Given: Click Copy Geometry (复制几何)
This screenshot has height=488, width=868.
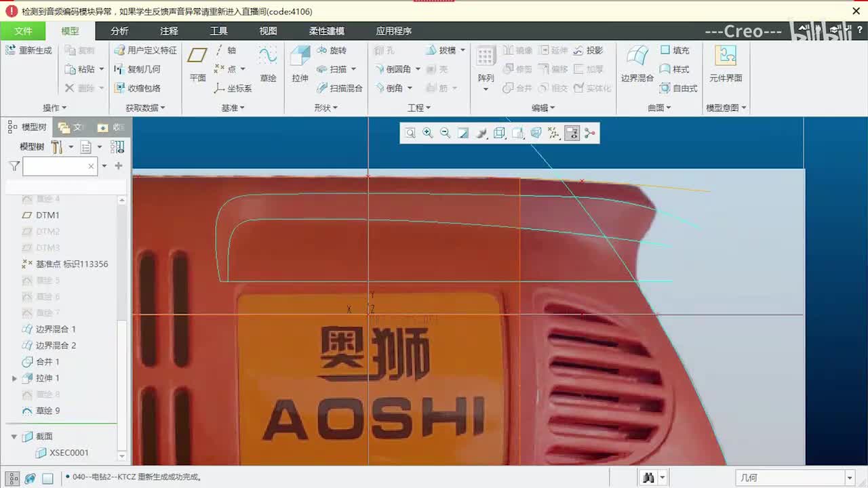Looking at the screenshot, I should (x=137, y=69).
